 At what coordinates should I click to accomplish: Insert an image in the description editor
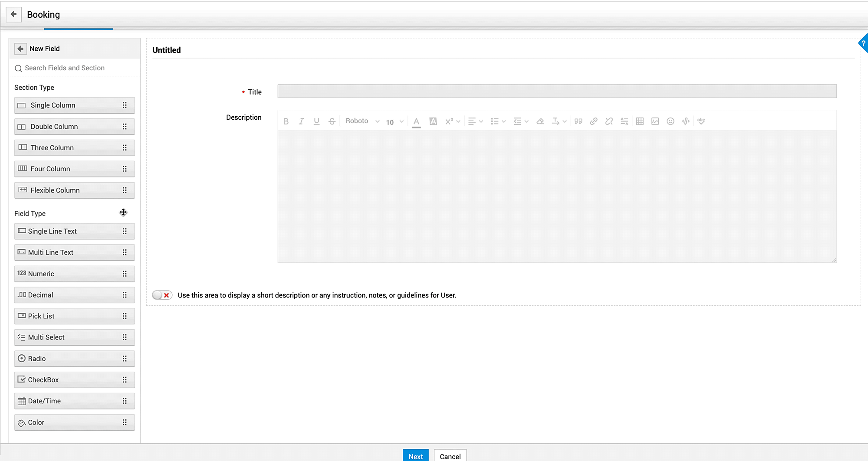655,121
